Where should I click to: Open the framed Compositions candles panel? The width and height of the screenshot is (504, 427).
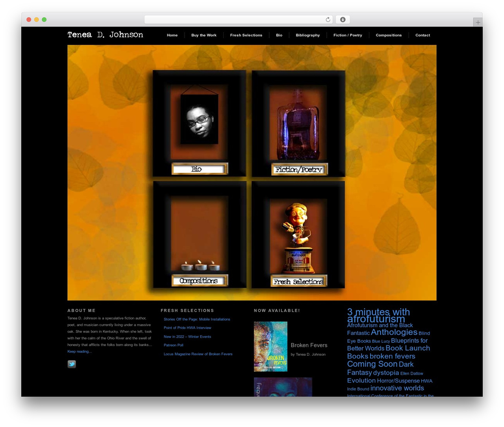[200, 234]
